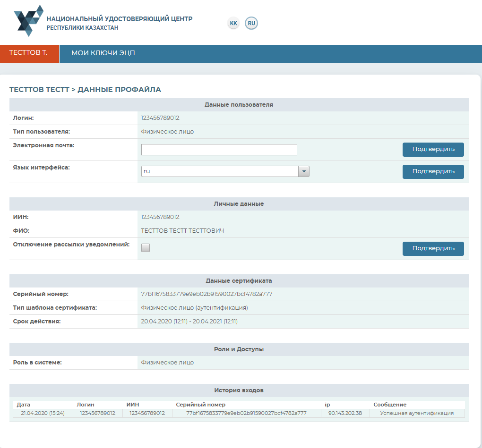Expand the Язык интерфейса dropdown arrow
Screen dimensions: 482x448
tap(304, 171)
